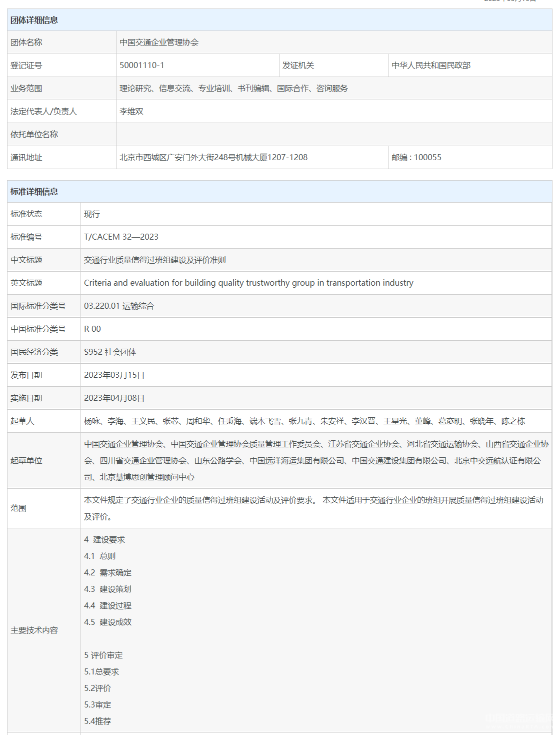
Task: Select registration number 50001110-1
Action: point(142,66)
